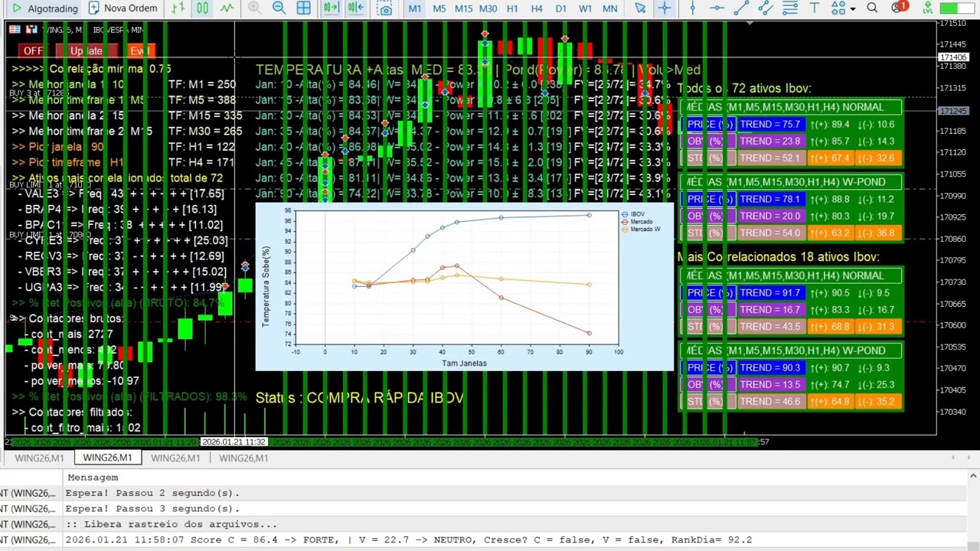Toggle the one-click trading panel icon
This screenshot has width=980, height=551.
coord(31,29)
